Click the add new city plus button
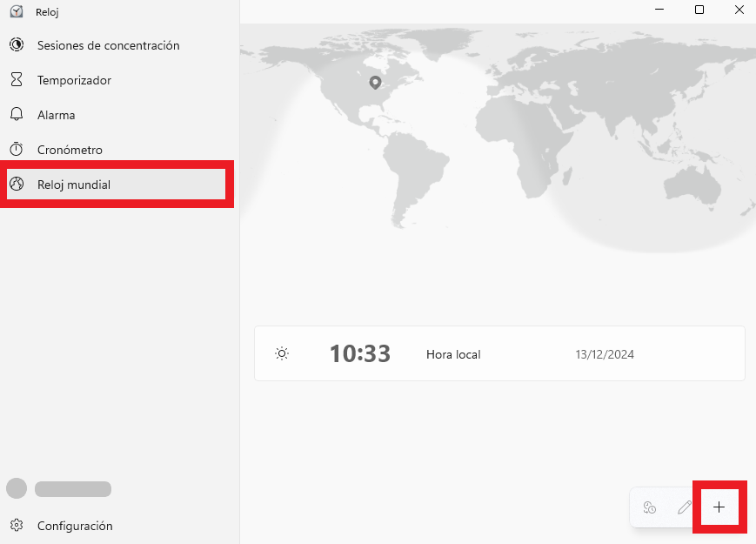 coord(719,507)
